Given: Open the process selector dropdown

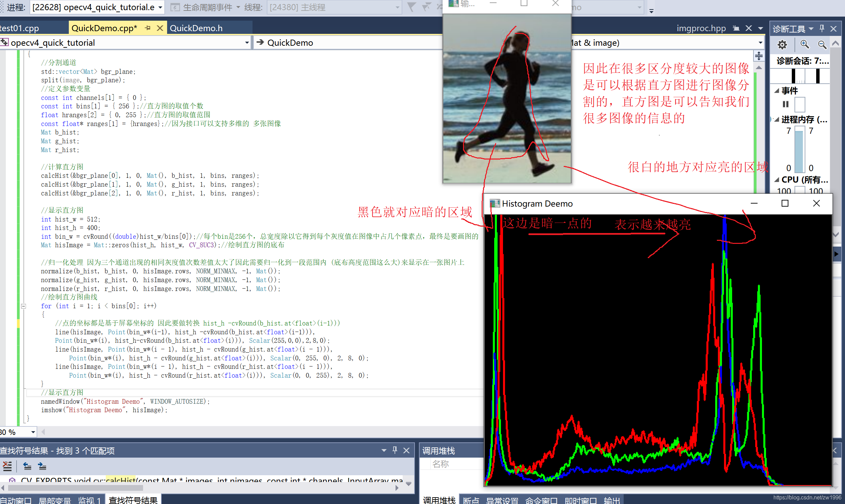Looking at the screenshot, I should [160, 7].
